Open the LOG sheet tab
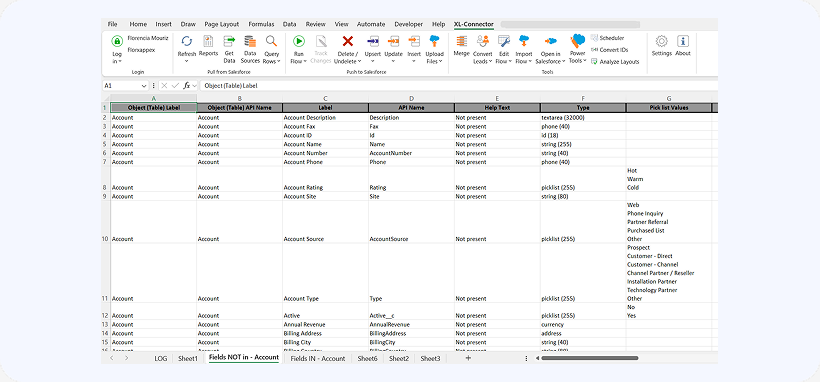Image resolution: width=820 pixels, height=382 pixels. [x=161, y=358]
